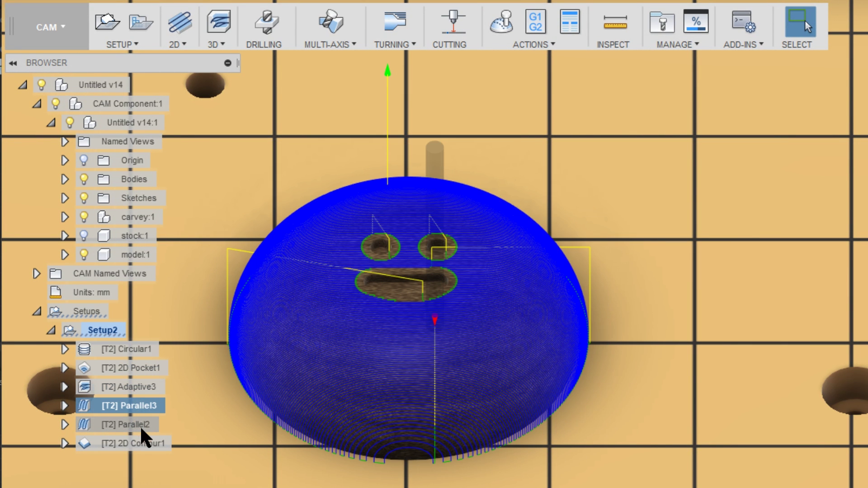
Task: Click the G1 G2 Post Process icon
Action: click(535, 22)
